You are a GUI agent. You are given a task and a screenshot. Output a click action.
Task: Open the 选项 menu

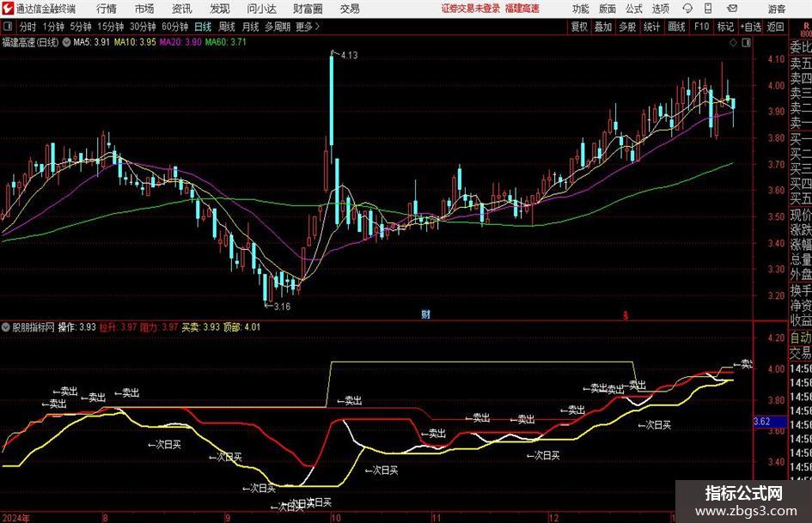click(x=660, y=9)
